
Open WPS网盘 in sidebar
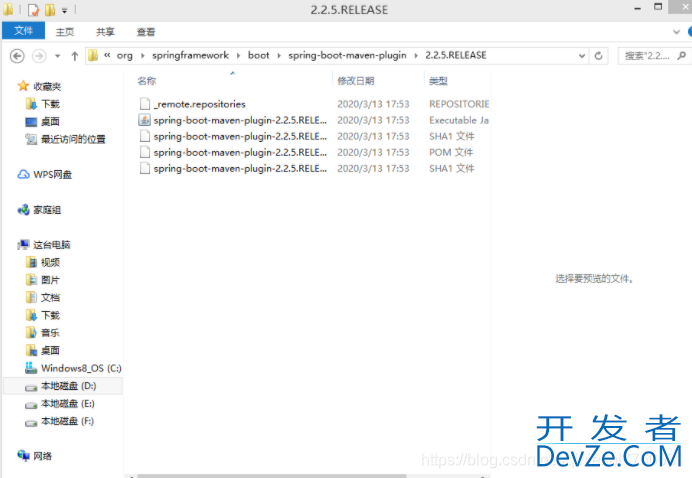(53, 174)
